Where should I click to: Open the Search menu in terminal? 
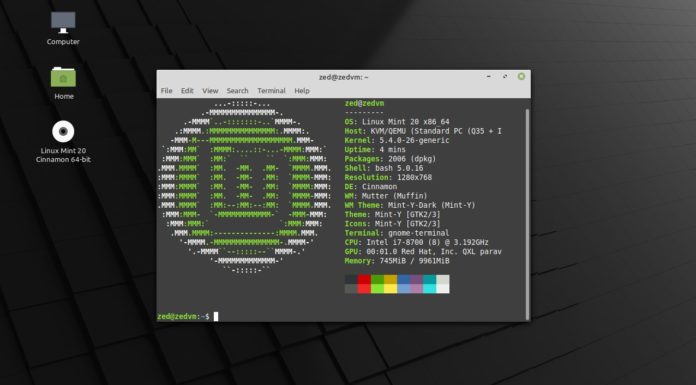point(237,91)
